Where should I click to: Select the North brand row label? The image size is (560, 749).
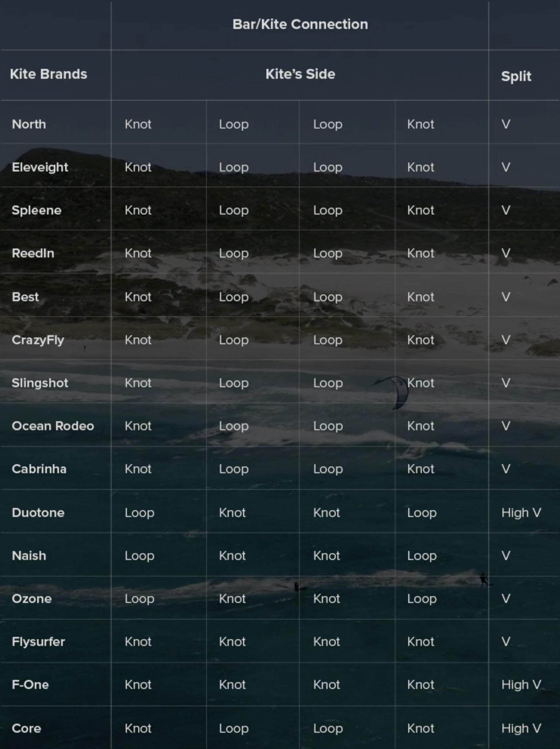point(29,124)
